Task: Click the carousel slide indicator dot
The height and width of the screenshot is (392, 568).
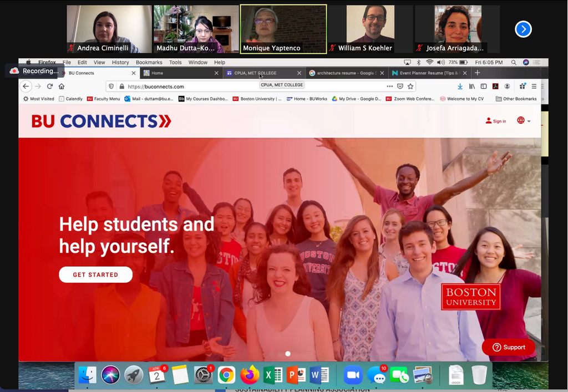Action: [x=287, y=354]
